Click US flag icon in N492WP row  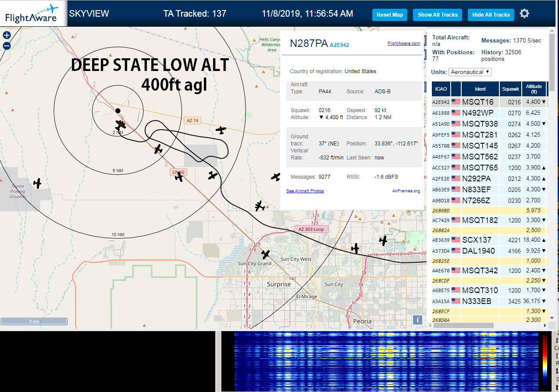pos(456,113)
